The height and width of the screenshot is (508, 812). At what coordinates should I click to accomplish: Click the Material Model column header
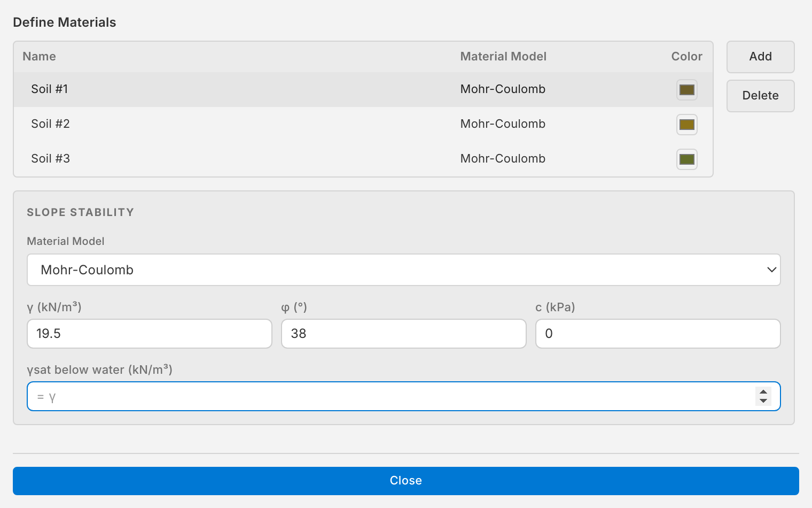(x=503, y=57)
